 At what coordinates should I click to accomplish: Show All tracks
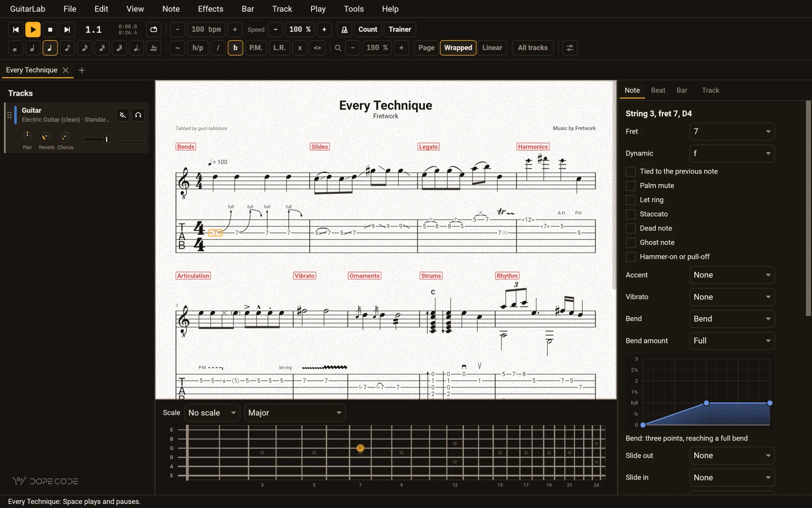coord(533,48)
